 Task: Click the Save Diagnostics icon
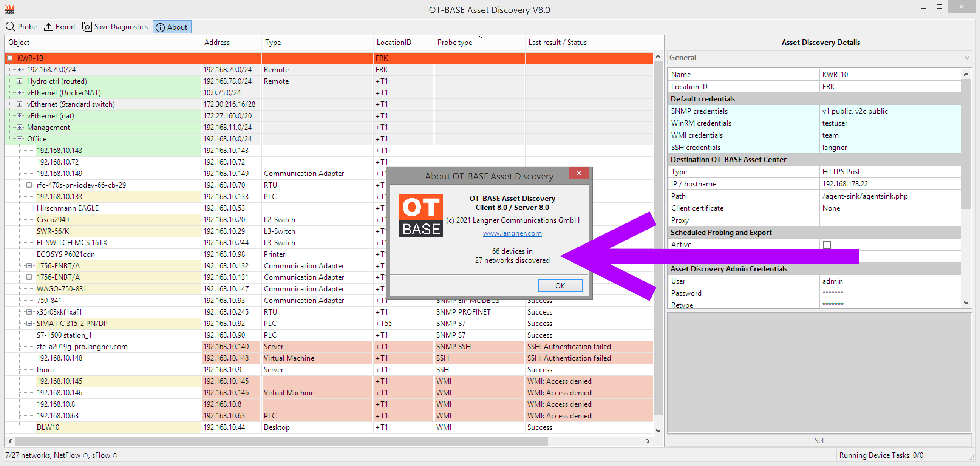(x=87, y=27)
